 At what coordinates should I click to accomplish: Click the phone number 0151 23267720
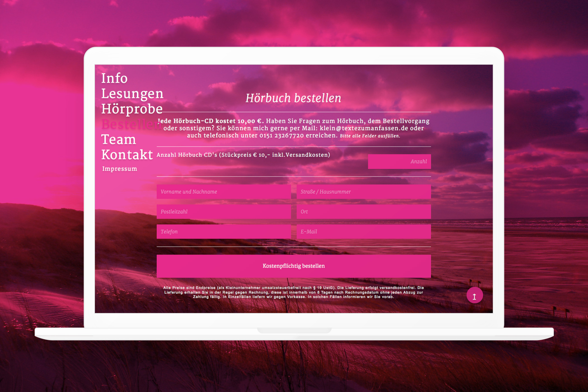[x=281, y=136]
